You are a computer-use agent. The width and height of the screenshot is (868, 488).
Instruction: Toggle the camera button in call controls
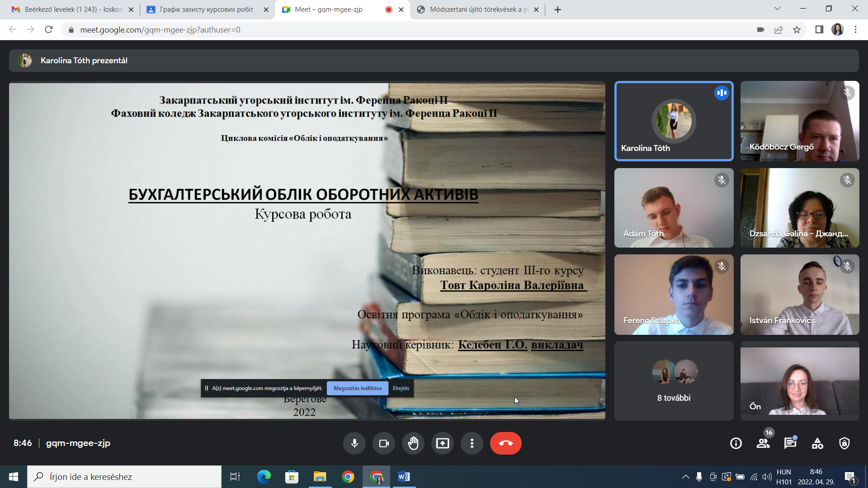coord(384,443)
